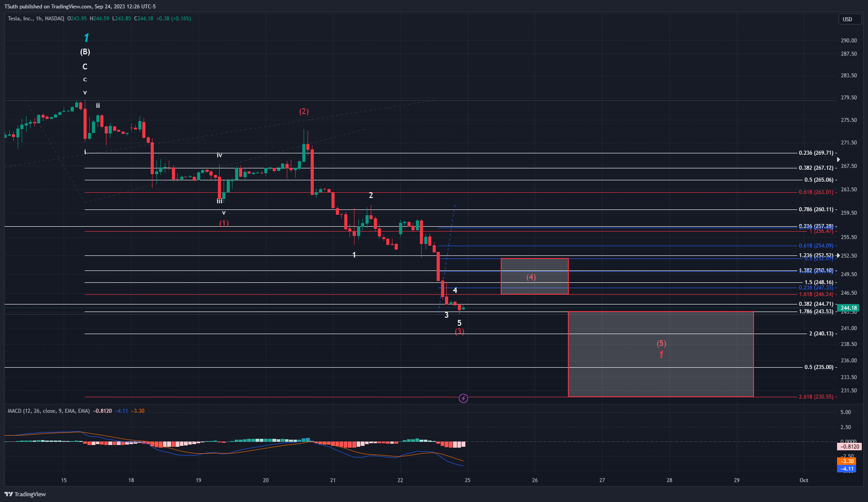The image size is (868, 502).
Task: Select the green 244.18 current price label
Action: tap(849, 308)
